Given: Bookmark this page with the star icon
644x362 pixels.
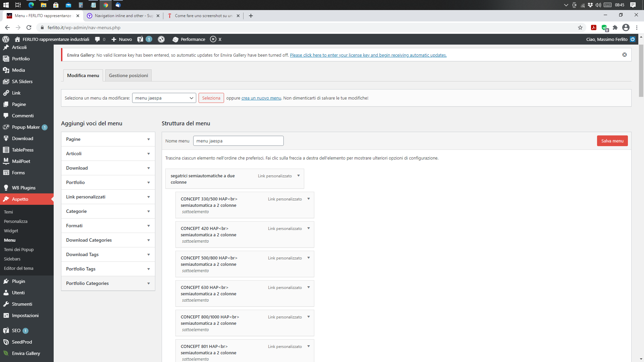Looking at the screenshot, I should pos(580,27).
